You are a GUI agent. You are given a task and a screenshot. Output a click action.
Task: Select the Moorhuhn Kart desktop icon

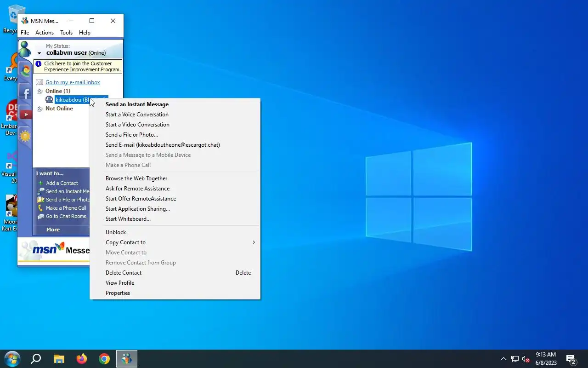coord(10,213)
